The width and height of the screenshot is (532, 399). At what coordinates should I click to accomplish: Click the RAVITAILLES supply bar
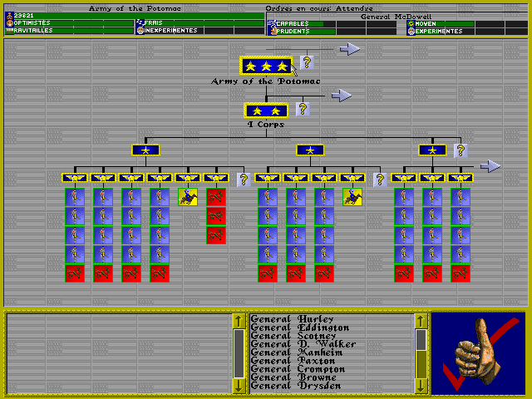70,31
